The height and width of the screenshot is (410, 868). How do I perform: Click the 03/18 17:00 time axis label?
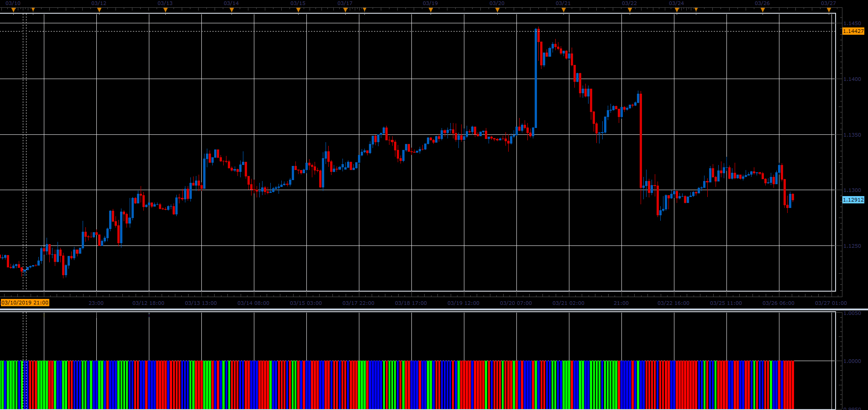(x=411, y=303)
